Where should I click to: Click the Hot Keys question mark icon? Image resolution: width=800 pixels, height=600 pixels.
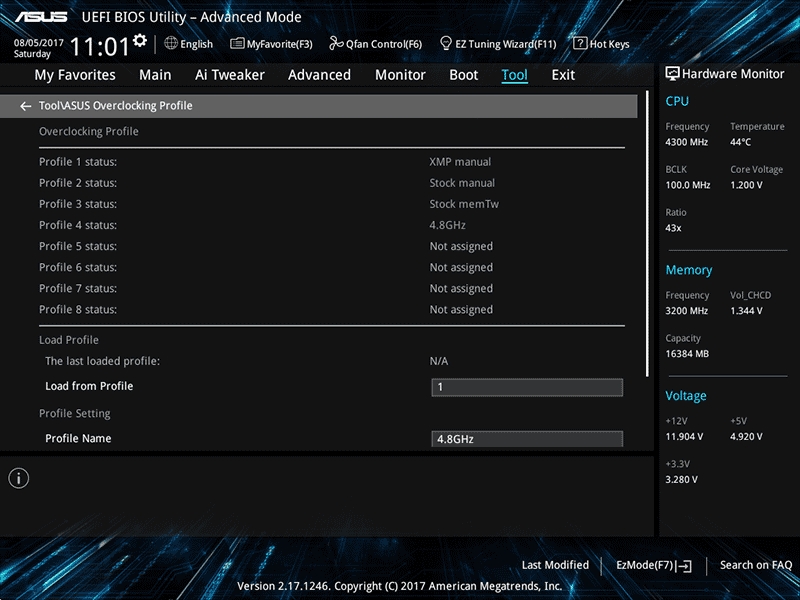[x=580, y=43]
